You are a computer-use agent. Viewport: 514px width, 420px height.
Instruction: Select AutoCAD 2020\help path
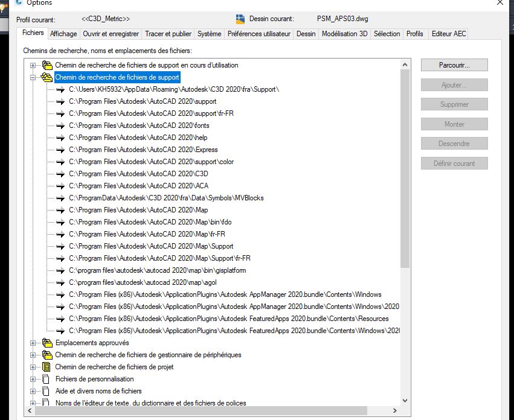coord(138,138)
